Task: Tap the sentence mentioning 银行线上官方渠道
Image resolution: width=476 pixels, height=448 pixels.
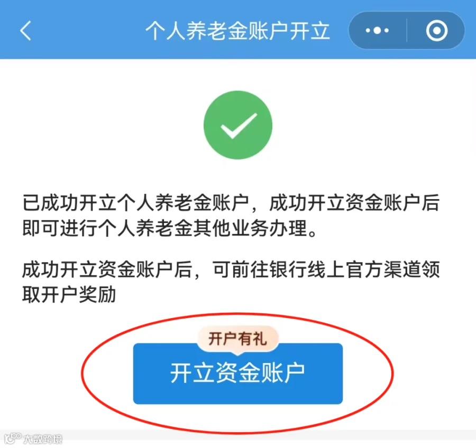Action: 231,269
